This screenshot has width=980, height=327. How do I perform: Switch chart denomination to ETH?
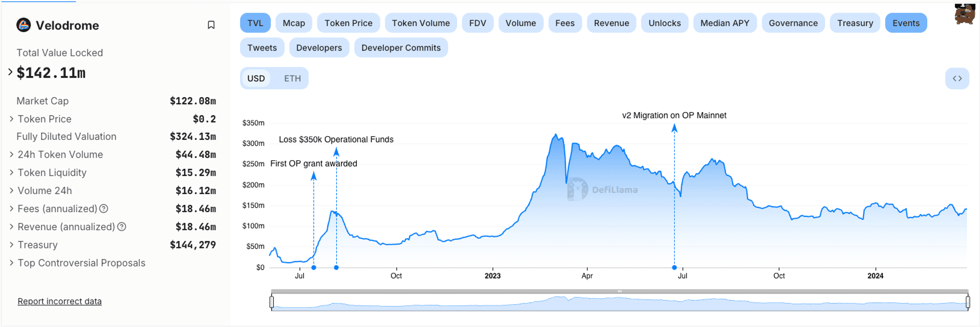[292, 78]
